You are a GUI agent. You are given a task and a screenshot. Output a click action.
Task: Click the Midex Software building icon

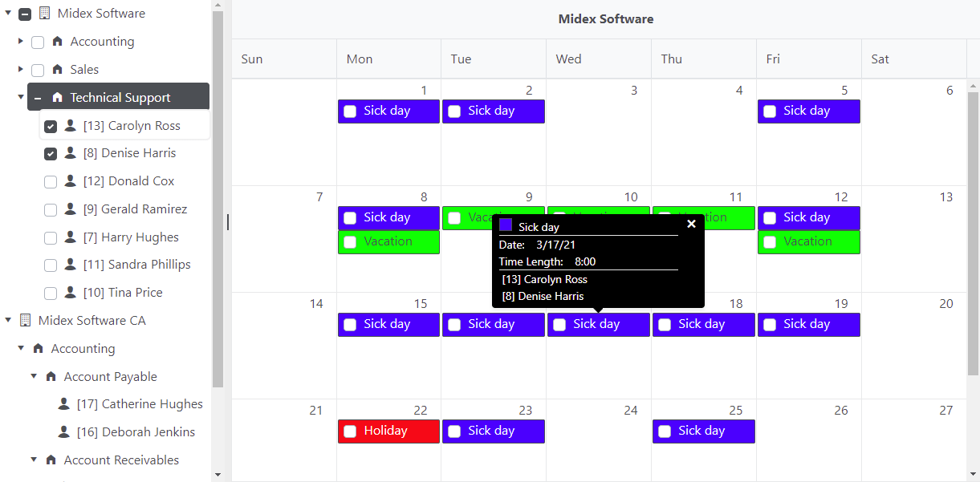(x=44, y=14)
